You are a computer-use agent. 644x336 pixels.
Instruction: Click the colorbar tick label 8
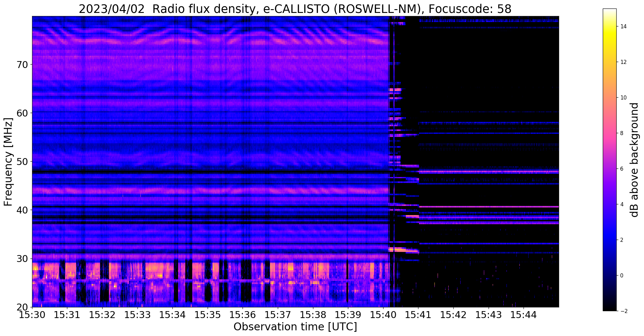coord(621,133)
